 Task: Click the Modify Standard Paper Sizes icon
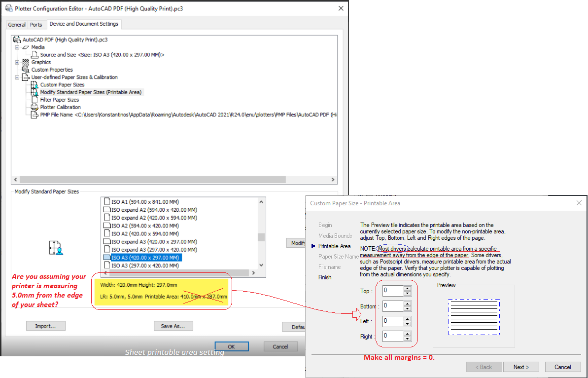[x=34, y=92]
